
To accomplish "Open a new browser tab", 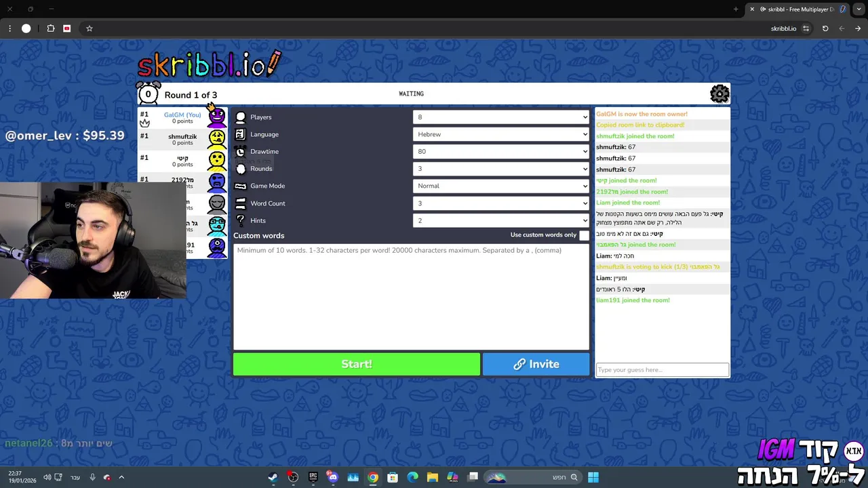I will click(736, 9).
